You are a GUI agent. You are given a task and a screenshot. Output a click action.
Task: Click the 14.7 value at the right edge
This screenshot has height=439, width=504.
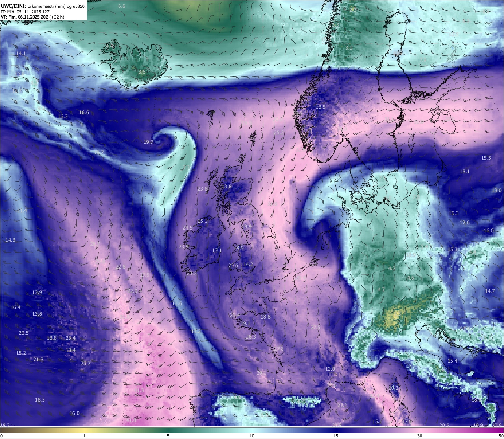[x=490, y=291]
